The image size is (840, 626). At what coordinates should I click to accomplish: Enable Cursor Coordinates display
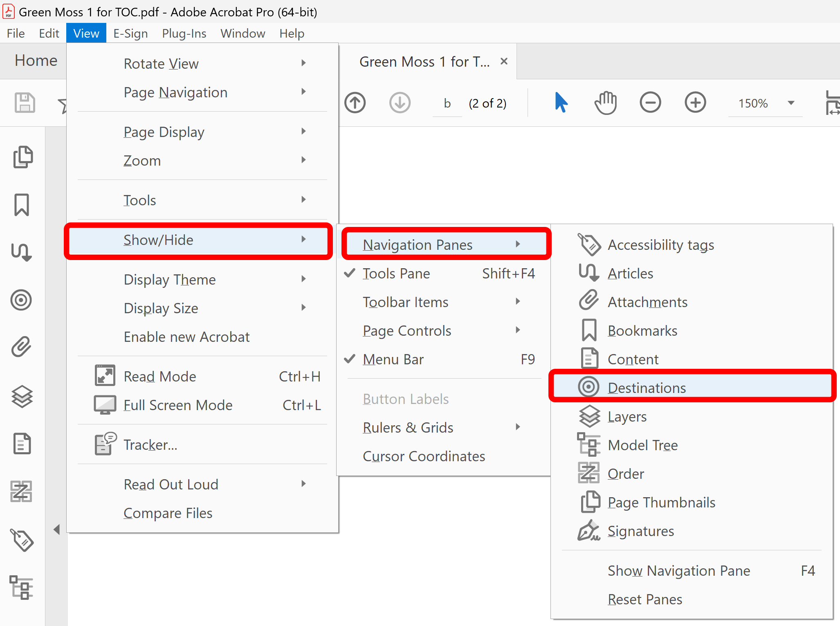tap(424, 456)
